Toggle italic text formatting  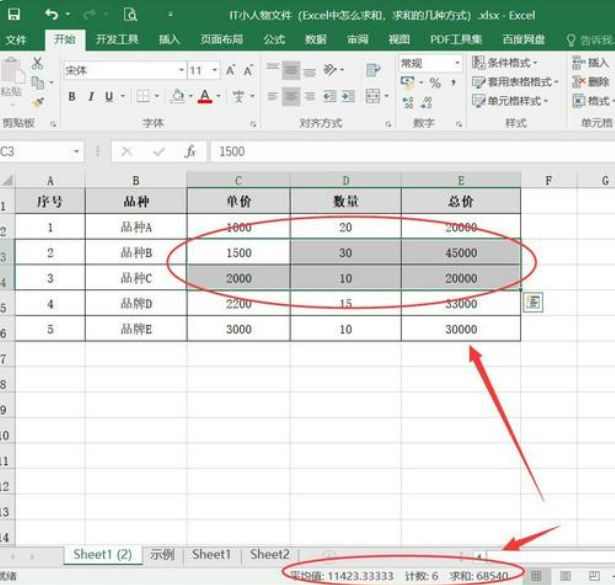pos(91,97)
